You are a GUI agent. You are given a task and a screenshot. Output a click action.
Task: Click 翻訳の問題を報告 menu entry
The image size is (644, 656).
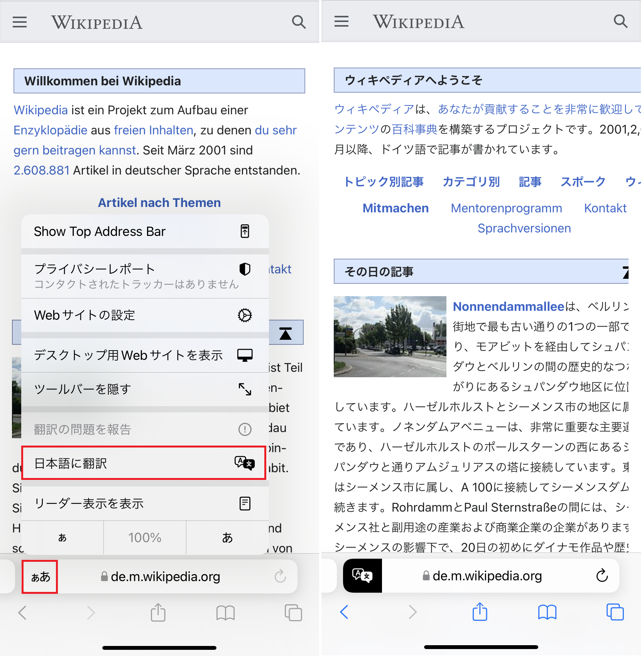pyautogui.click(x=145, y=429)
